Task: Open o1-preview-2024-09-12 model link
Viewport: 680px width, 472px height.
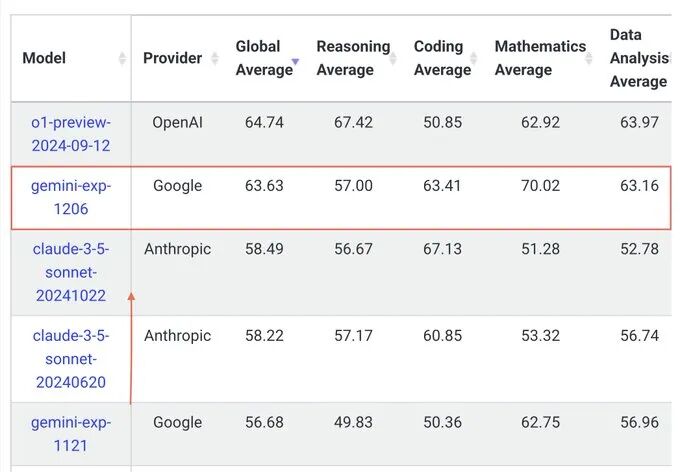Action: [71, 134]
